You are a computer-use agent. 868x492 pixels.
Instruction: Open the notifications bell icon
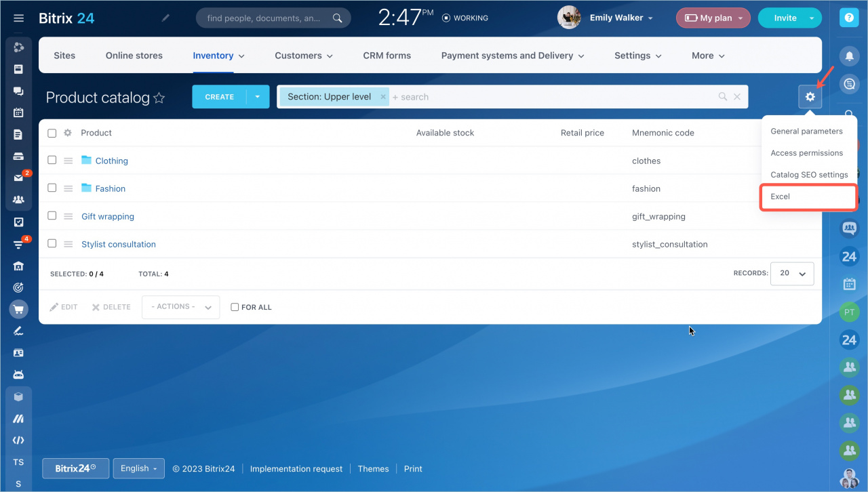coord(849,55)
